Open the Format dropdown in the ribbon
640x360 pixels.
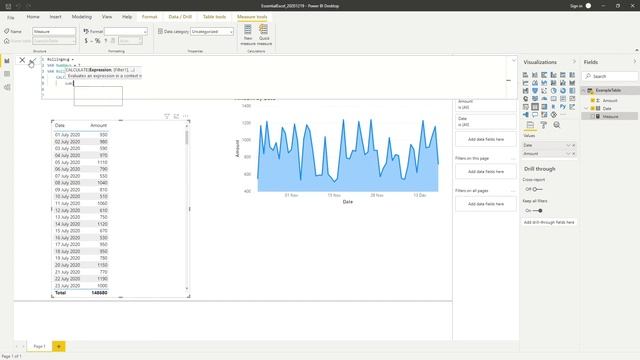[x=126, y=31]
